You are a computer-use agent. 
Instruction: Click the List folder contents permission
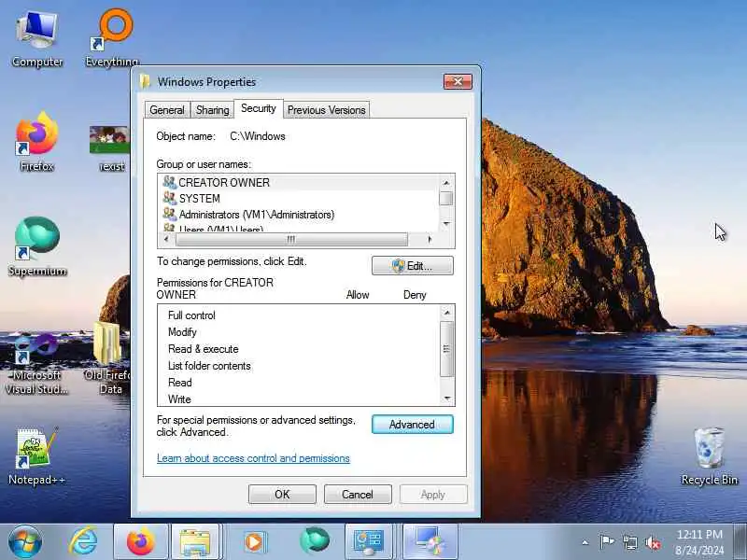[x=299, y=366]
